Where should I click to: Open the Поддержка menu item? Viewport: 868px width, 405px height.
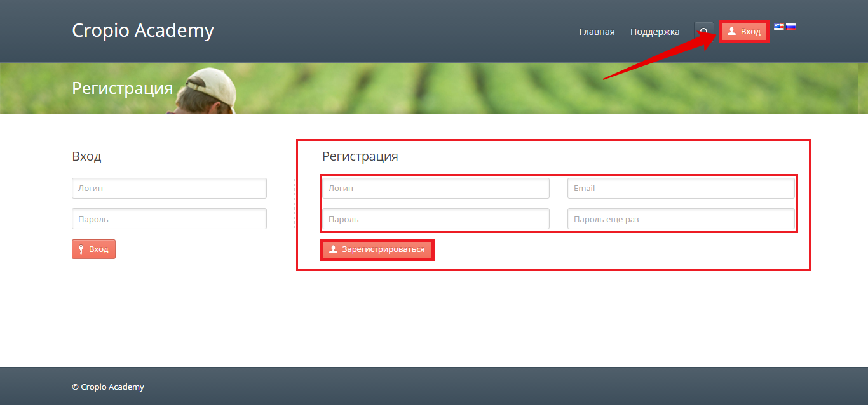point(654,32)
